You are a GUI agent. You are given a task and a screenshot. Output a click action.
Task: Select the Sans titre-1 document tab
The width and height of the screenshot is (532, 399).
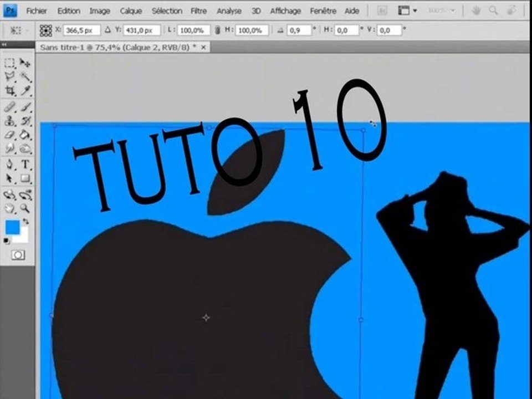pyautogui.click(x=117, y=48)
